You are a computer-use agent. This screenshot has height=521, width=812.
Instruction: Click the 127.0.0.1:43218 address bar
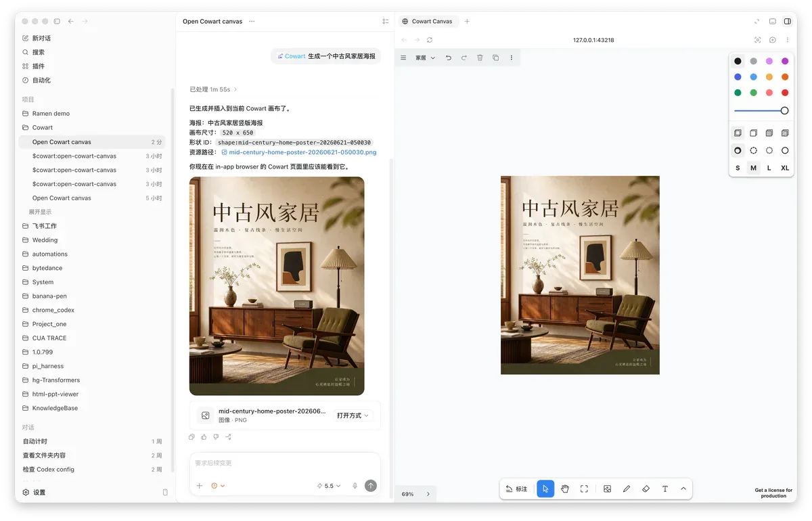coord(593,40)
